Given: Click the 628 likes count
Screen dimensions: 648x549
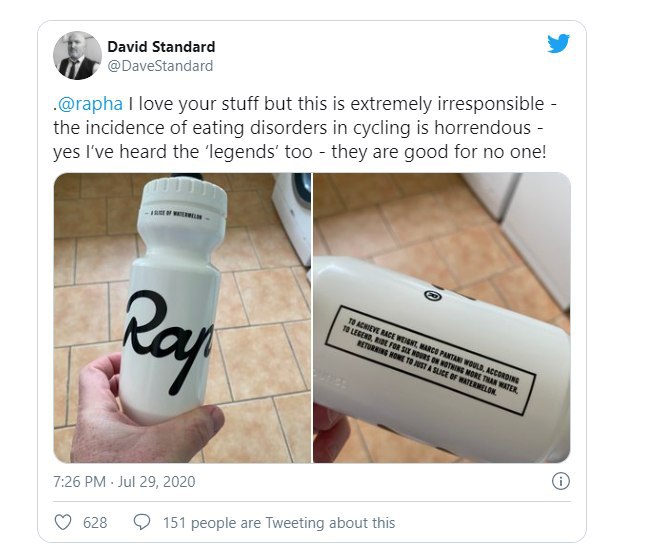Looking at the screenshot, I should [95, 523].
